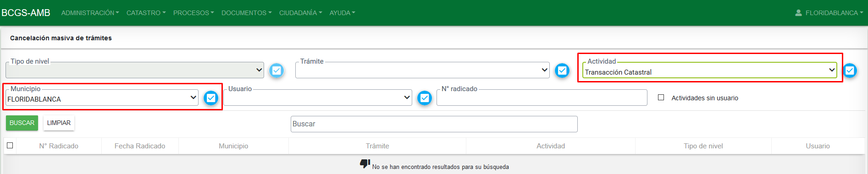Viewport: 868px width, 174px height.
Task: Click the Cancelación masiva de trámites title
Action: point(61,38)
